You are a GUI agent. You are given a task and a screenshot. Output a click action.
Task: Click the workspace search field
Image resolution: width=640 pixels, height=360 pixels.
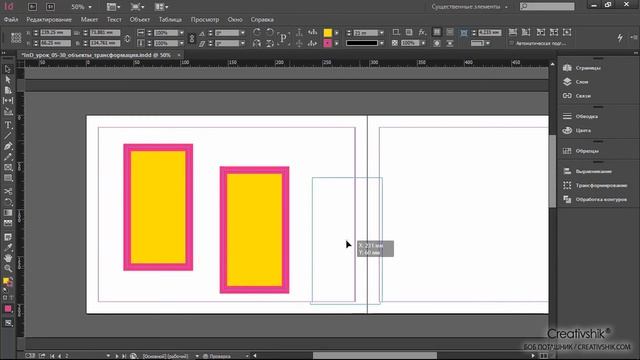point(547,6)
